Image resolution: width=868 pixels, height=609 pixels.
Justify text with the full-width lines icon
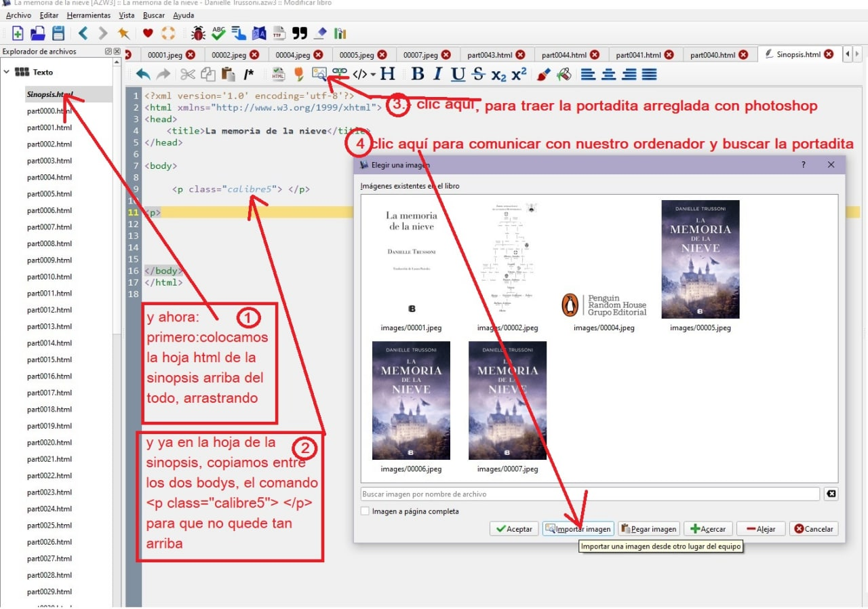(x=649, y=75)
